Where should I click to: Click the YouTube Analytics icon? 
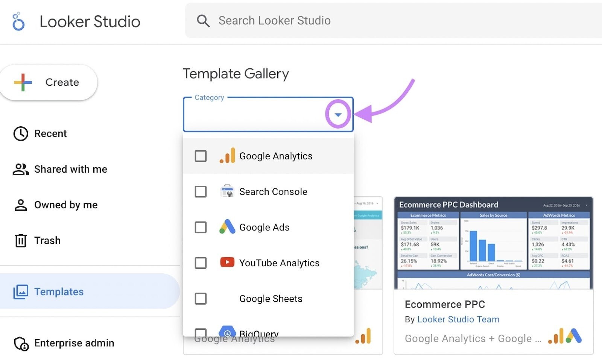coord(227,263)
